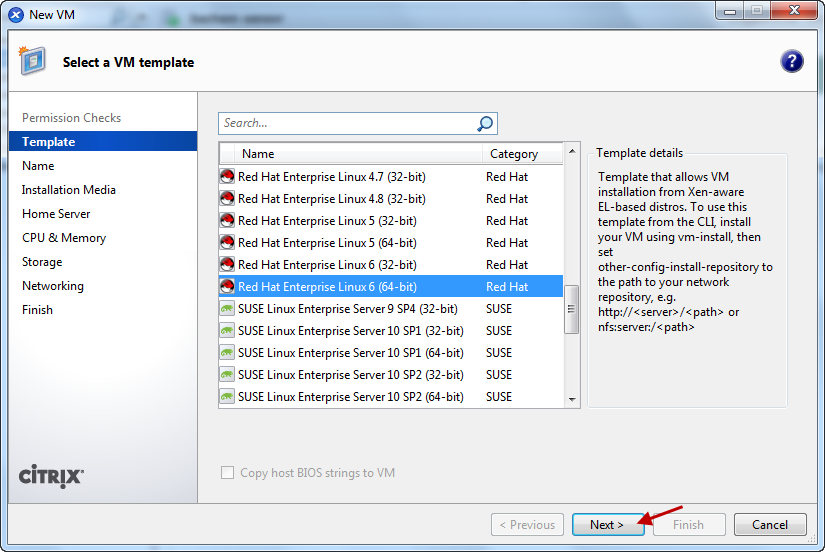
Task: Click SUSE icon beside Server 10 SP1 (64-bit)
Action: [227, 353]
